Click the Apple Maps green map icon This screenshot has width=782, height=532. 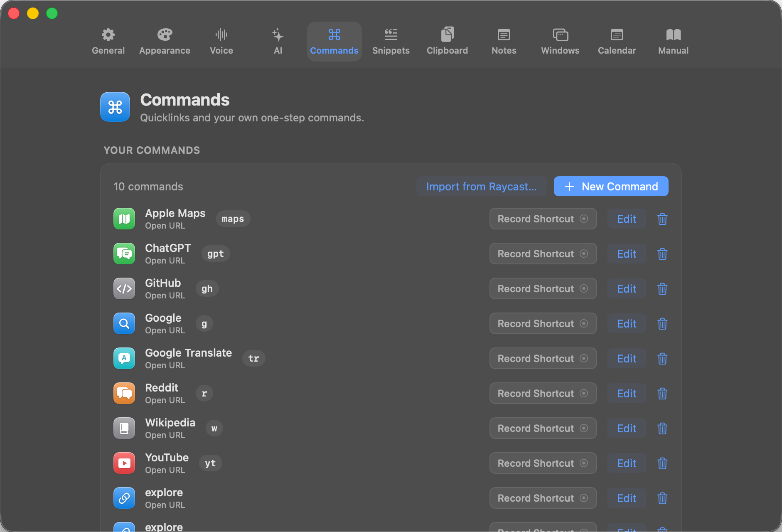[124, 219]
